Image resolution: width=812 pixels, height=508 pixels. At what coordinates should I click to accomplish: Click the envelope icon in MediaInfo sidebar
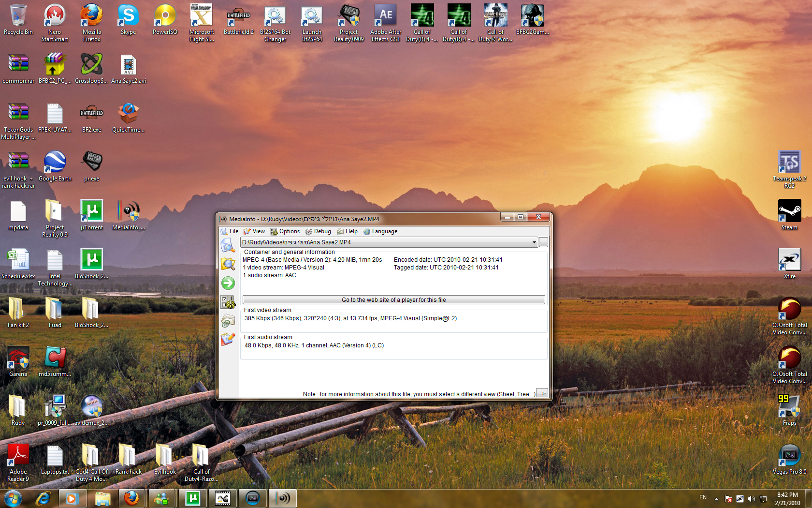(x=228, y=320)
